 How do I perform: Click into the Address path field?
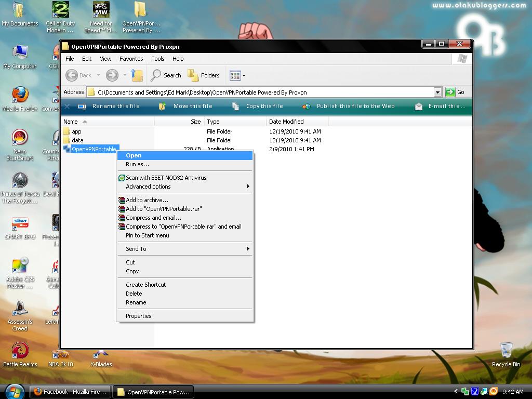pyautogui.click(x=260, y=92)
